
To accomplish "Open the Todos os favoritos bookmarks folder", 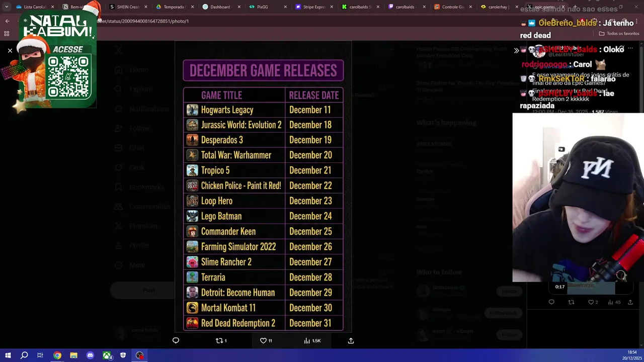I will 619,34.
